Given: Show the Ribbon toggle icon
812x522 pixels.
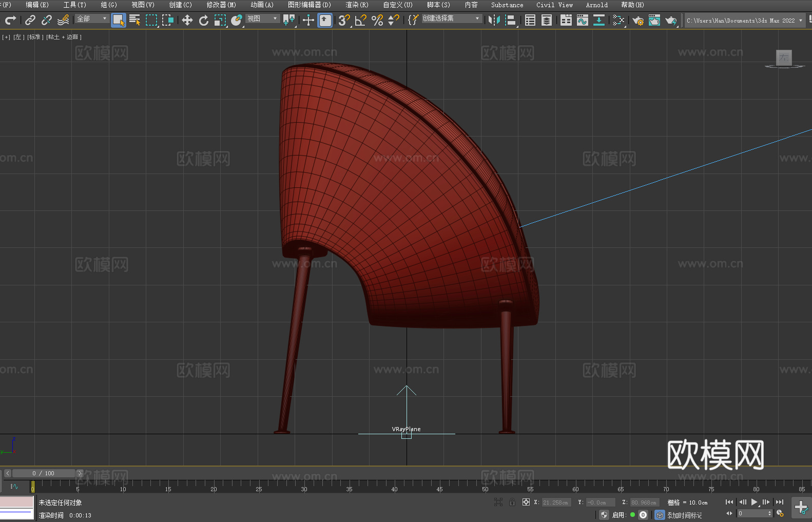Looking at the screenshot, I should click(566, 20).
